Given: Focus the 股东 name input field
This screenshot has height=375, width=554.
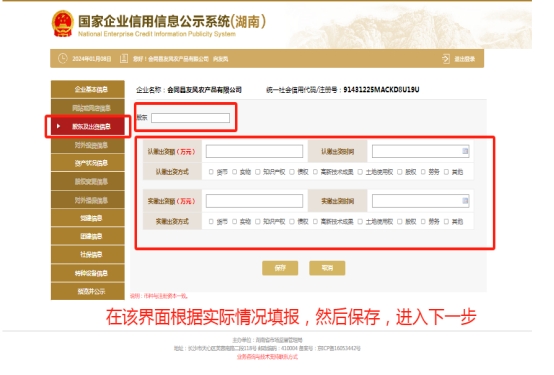Looking at the screenshot, I should tap(190, 118).
